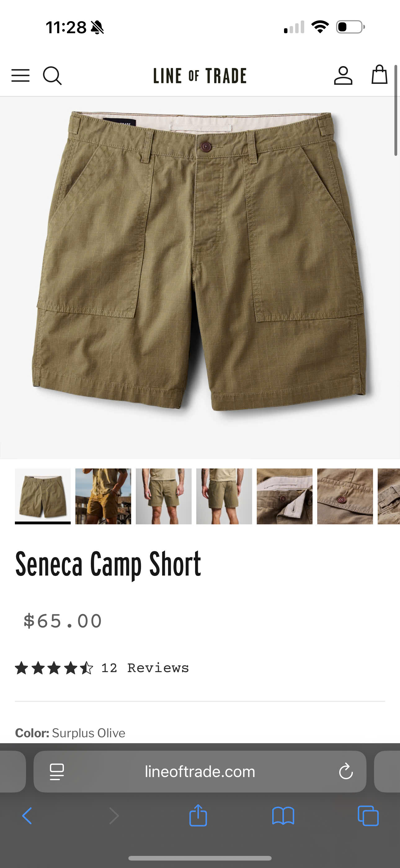View the outdoor lifestyle photo thumbnail
This screenshot has height=868, width=400.
(x=103, y=496)
